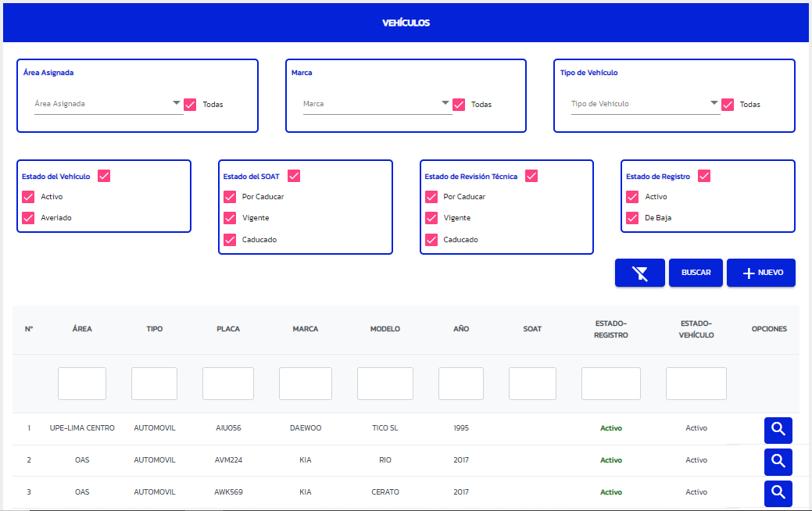The height and width of the screenshot is (511, 812).
Task: Sort by the MODELO column header
Action: pos(385,329)
